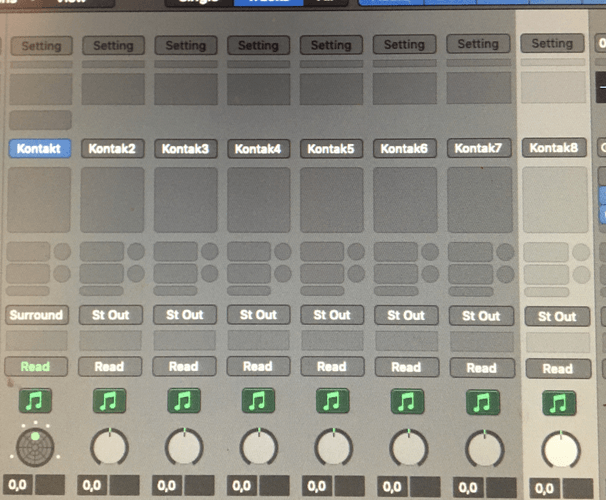The image size is (606, 500).
Task: Open the EQ thumbnail on Kontak7 channel
Action: point(479,88)
